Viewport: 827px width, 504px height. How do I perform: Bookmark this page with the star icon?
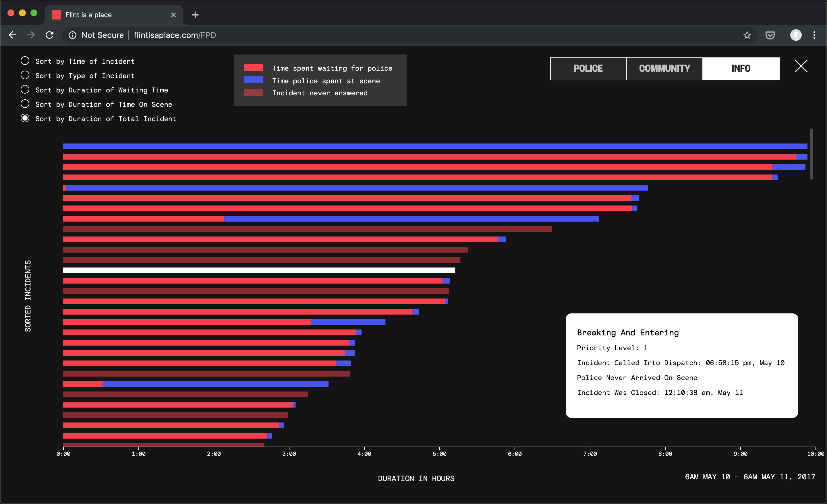(x=747, y=35)
